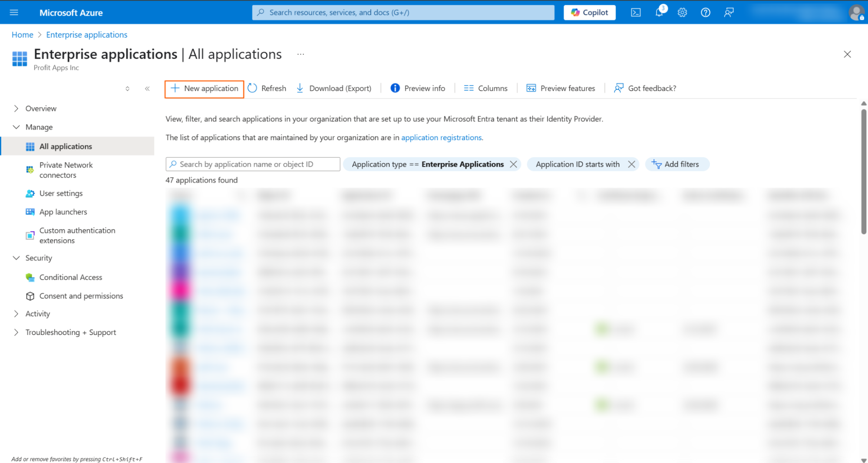Focus the global Azure search box
The image size is (868, 463).
coord(403,13)
